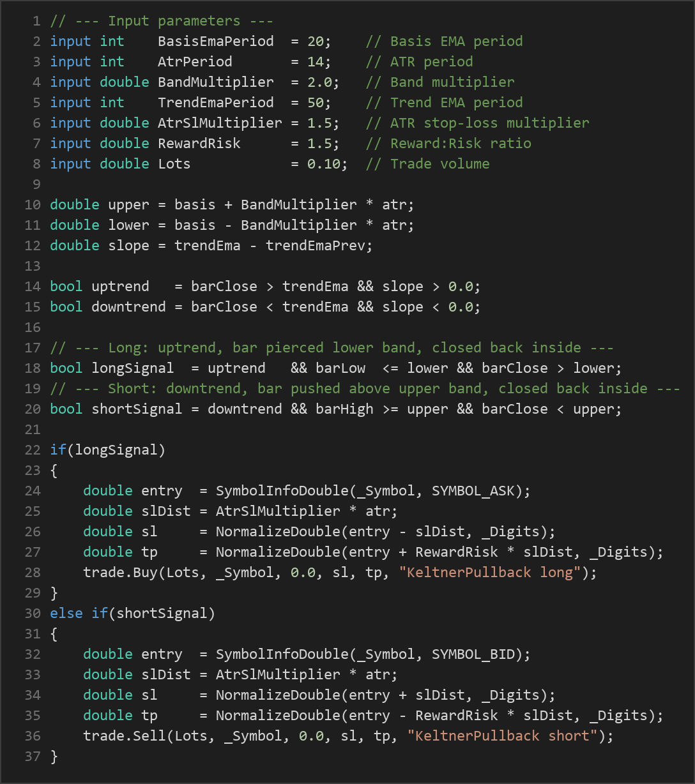Click the "KeltnerPullback long" string
695x784 pixels.
pos(490,573)
